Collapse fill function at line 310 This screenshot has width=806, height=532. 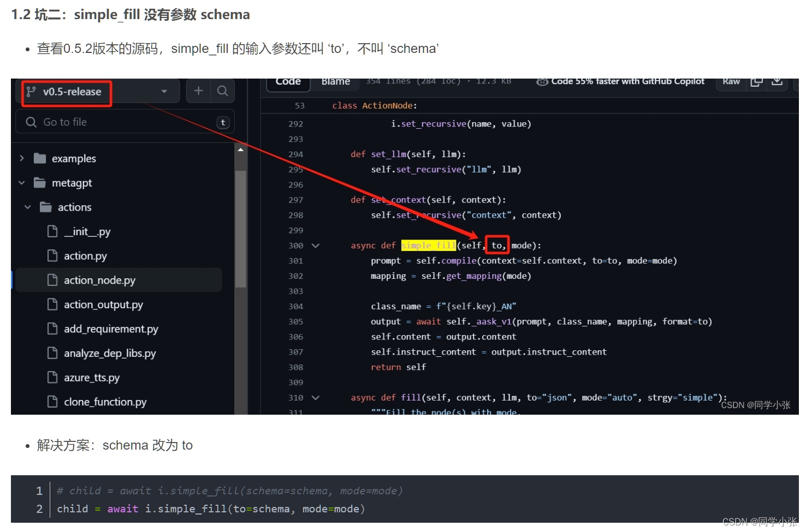[315, 398]
